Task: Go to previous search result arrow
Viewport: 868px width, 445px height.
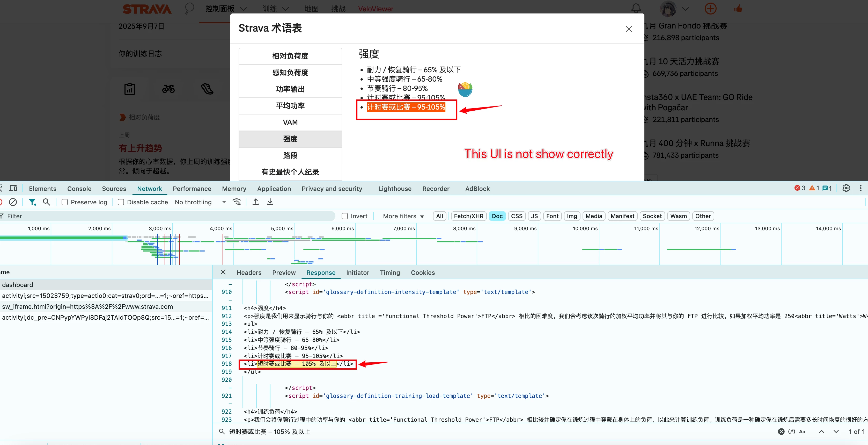Action: (821, 432)
